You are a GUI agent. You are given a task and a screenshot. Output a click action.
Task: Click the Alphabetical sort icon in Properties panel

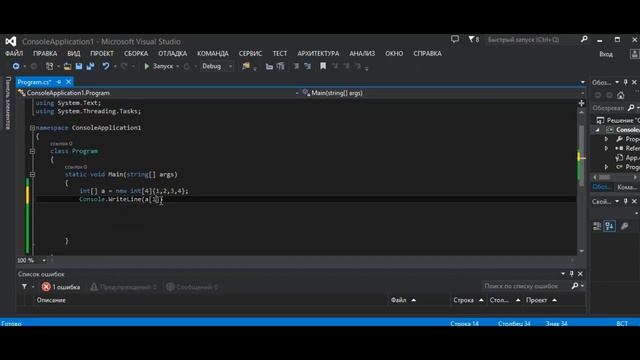(610, 226)
